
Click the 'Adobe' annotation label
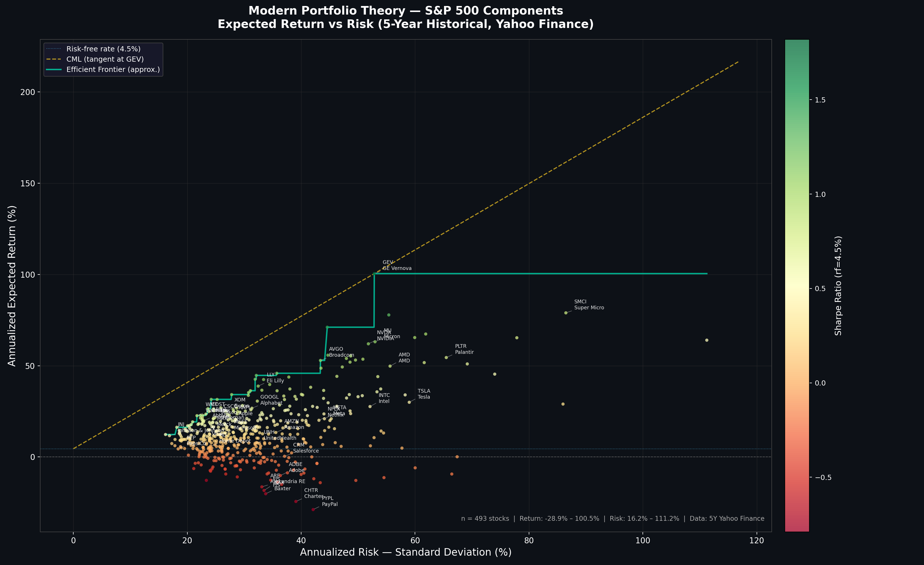coord(297,471)
